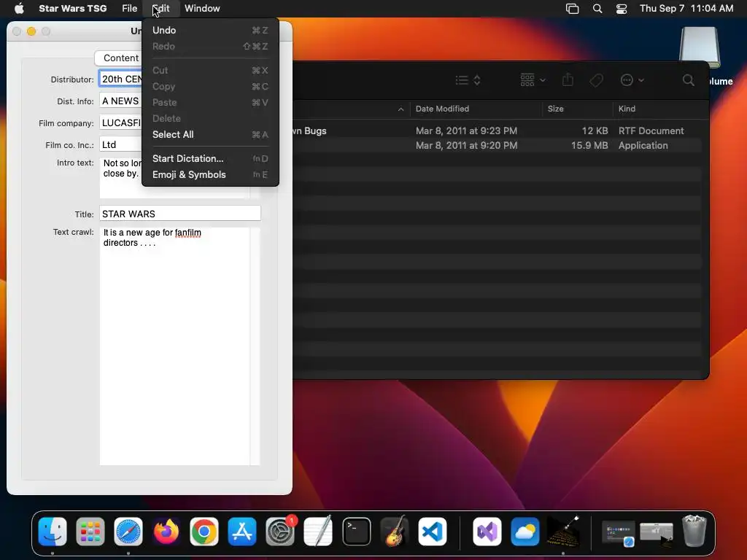Open Spotlight search in menu bar

[x=597, y=9]
